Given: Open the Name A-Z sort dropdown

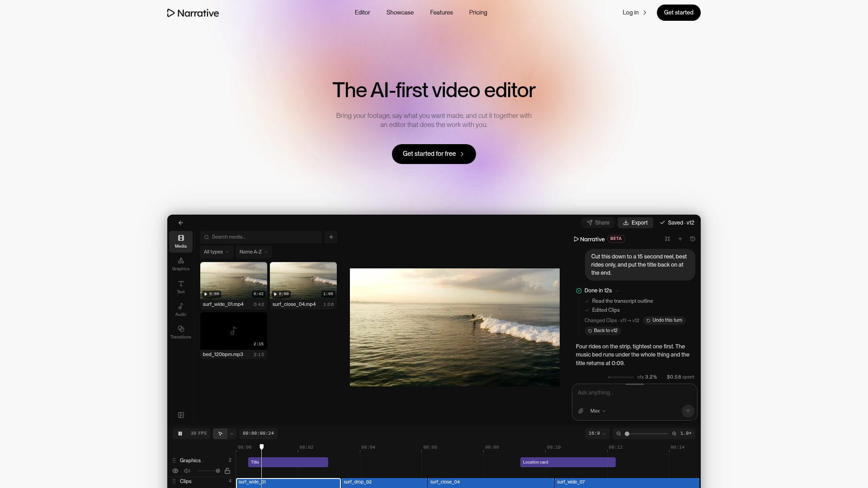Looking at the screenshot, I should pyautogui.click(x=254, y=252).
